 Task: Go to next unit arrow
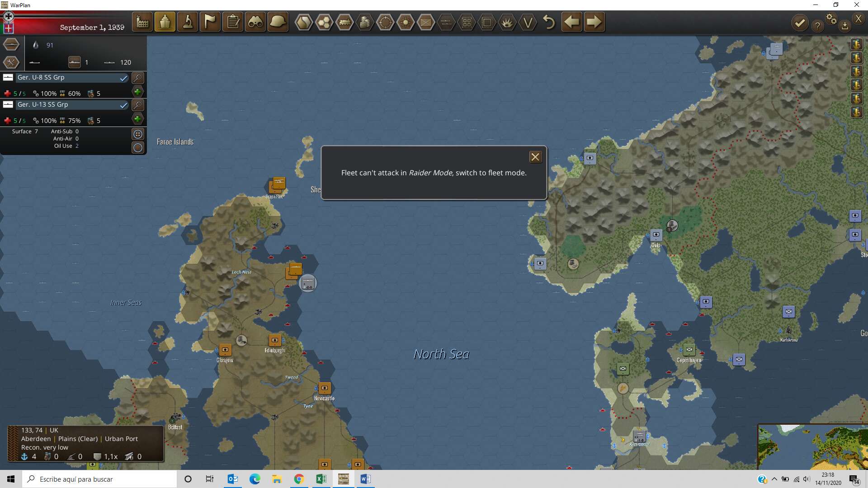tap(594, 22)
